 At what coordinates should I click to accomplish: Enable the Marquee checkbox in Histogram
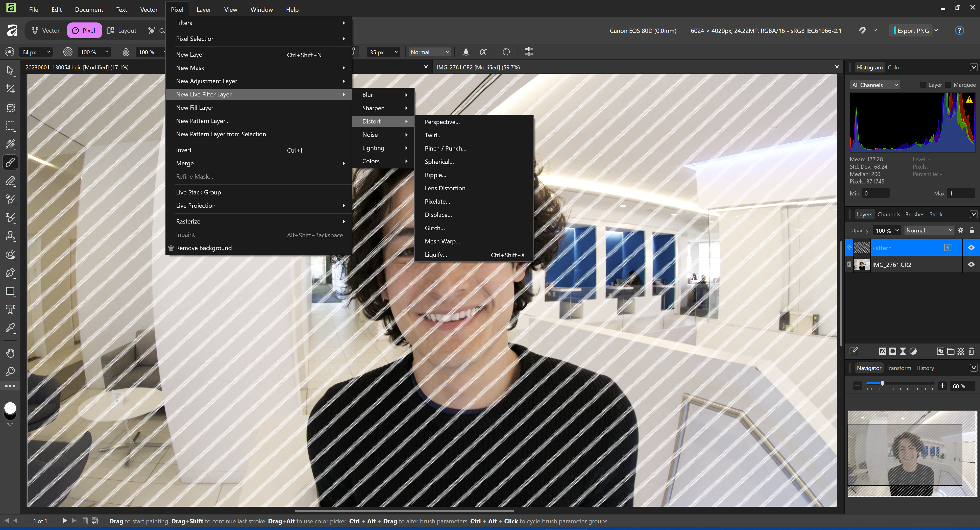coord(948,84)
